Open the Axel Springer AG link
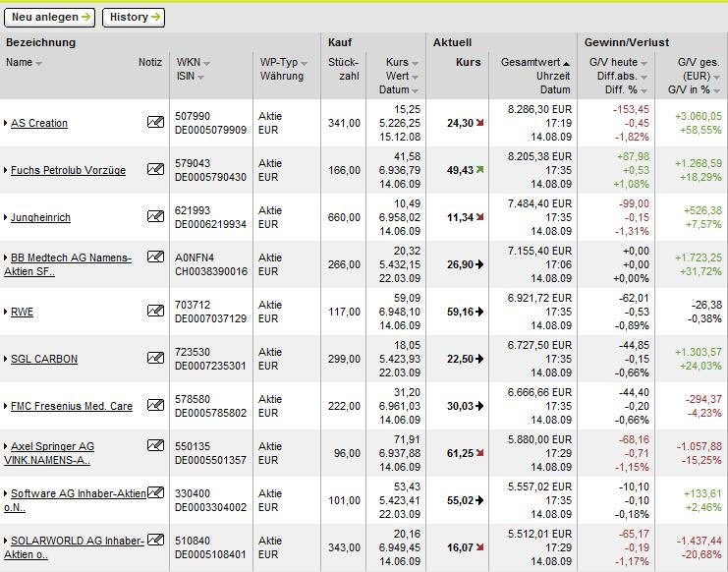Image resolution: width=728 pixels, height=572 pixels. (49, 453)
